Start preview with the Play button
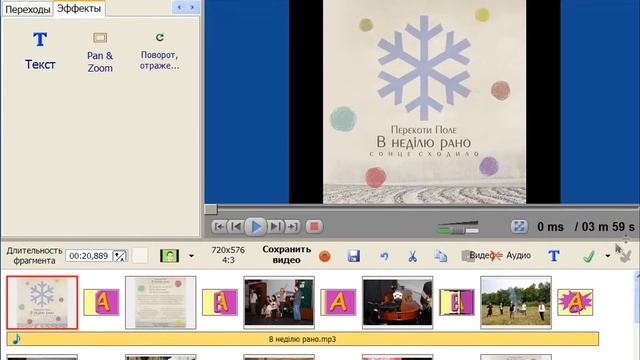Image resolution: width=640 pixels, height=360 pixels. coord(256,226)
